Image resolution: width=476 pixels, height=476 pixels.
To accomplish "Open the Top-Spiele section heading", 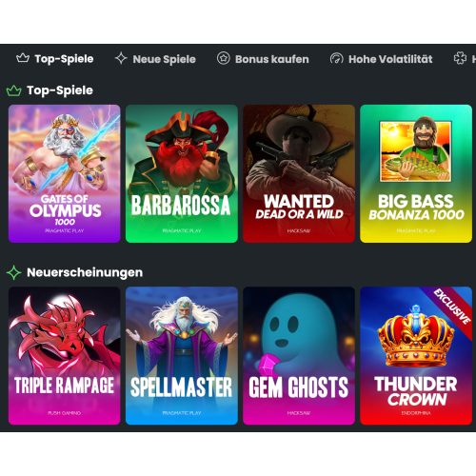I will 60,90.
